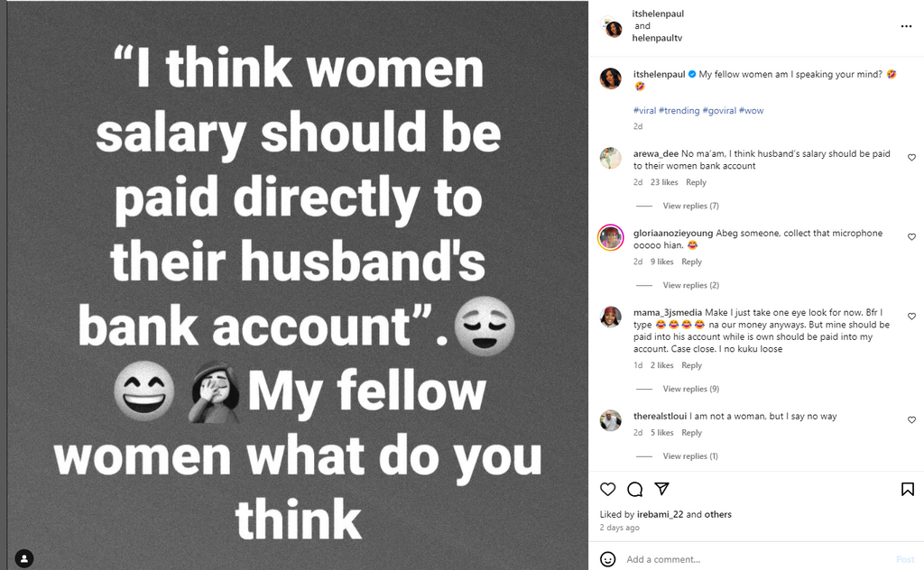Share the post via the paper plane icon

pyautogui.click(x=662, y=489)
